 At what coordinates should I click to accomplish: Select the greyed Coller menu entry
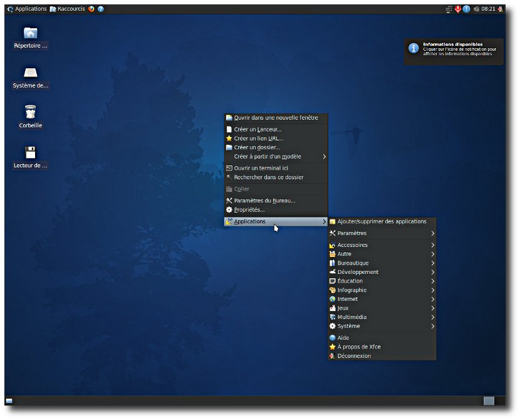pyautogui.click(x=276, y=189)
